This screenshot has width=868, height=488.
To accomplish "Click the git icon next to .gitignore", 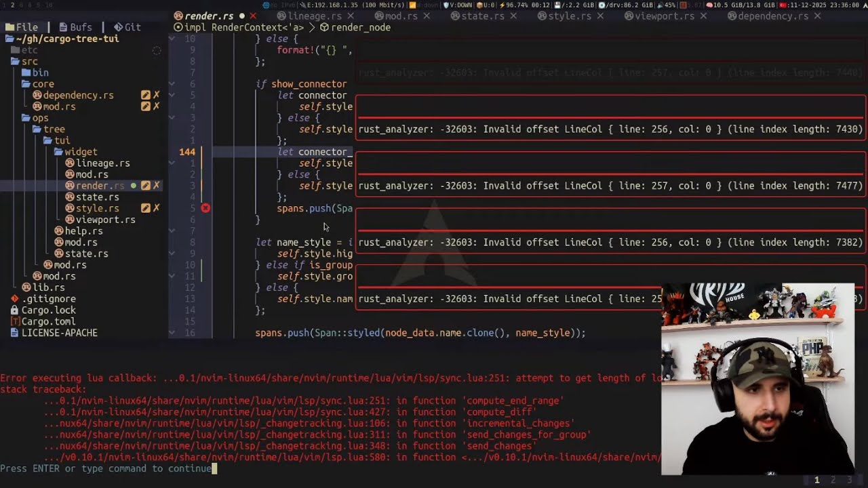I will click(15, 299).
